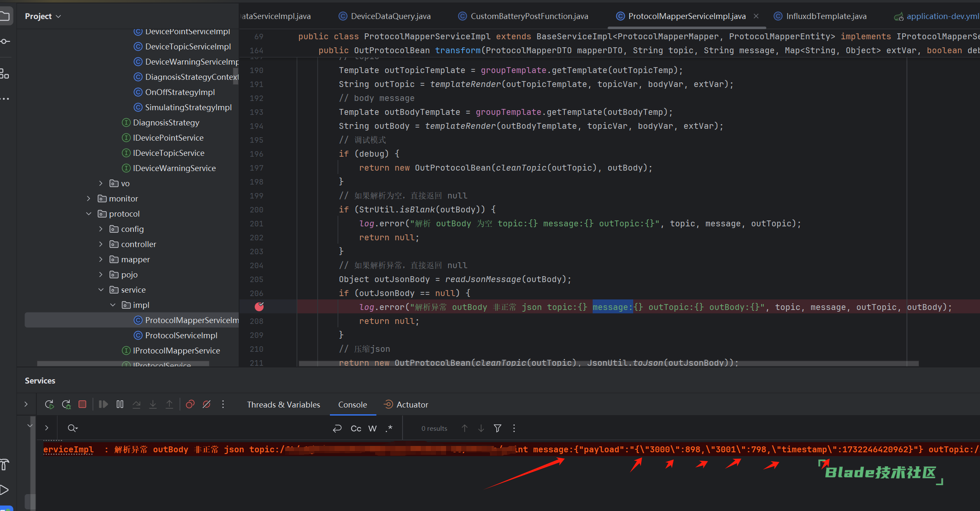
Task: Open IProtocolMapperService interface
Action: 171,351
